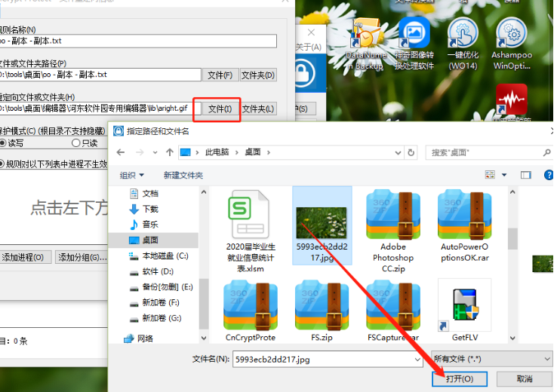This screenshot has height=392, width=557.
Task: Expand the chevron after 桌面 in the address bar
Action: click(x=269, y=152)
